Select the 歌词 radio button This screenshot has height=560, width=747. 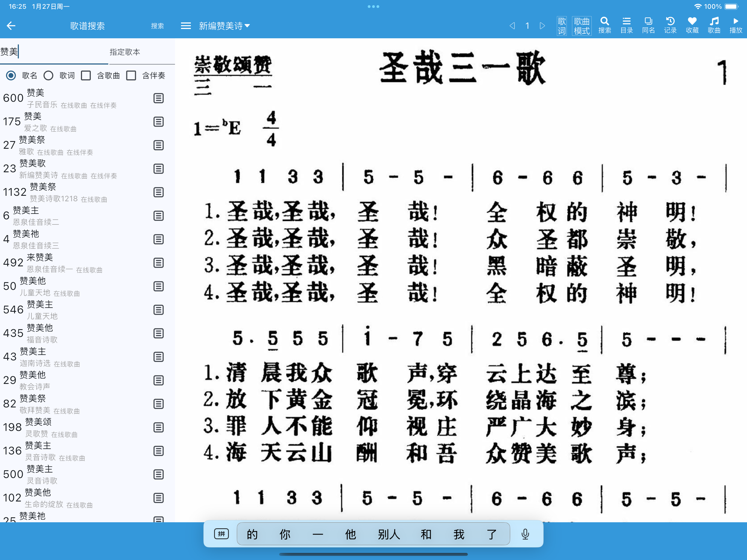click(x=49, y=76)
